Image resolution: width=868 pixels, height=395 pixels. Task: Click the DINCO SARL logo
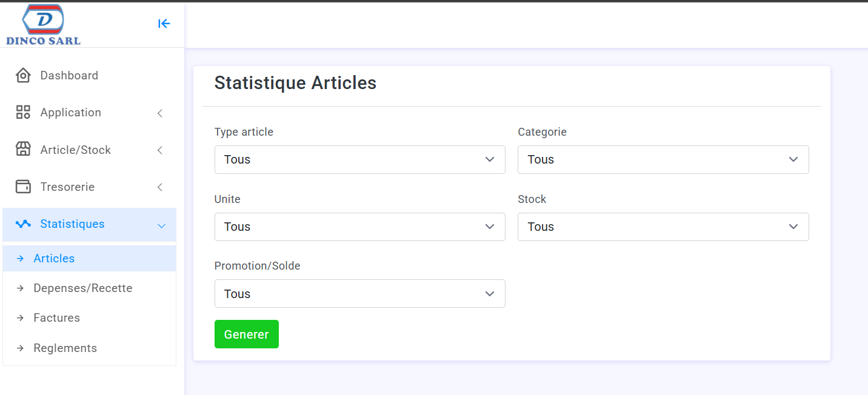pos(43,24)
